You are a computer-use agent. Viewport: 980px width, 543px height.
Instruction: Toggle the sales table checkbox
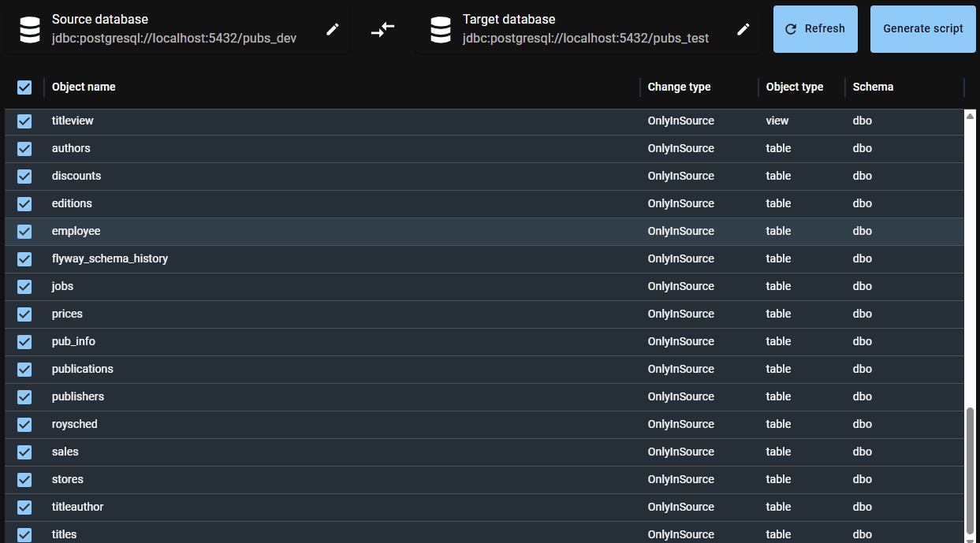tap(24, 452)
